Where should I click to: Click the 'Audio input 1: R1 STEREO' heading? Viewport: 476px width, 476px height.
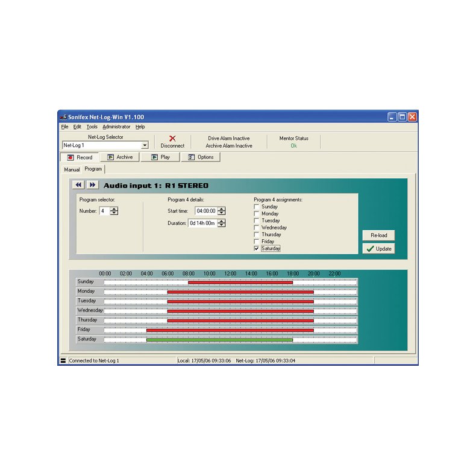coord(156,186)
